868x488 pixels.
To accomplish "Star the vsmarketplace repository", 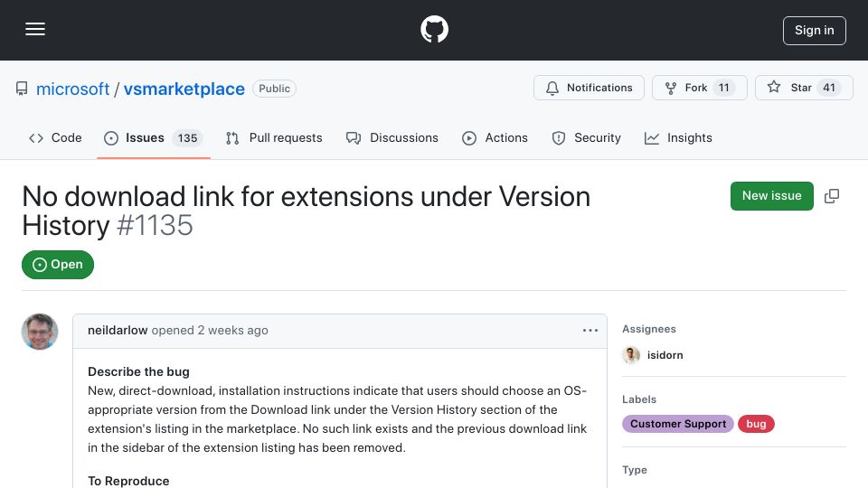I will point(804,88).
